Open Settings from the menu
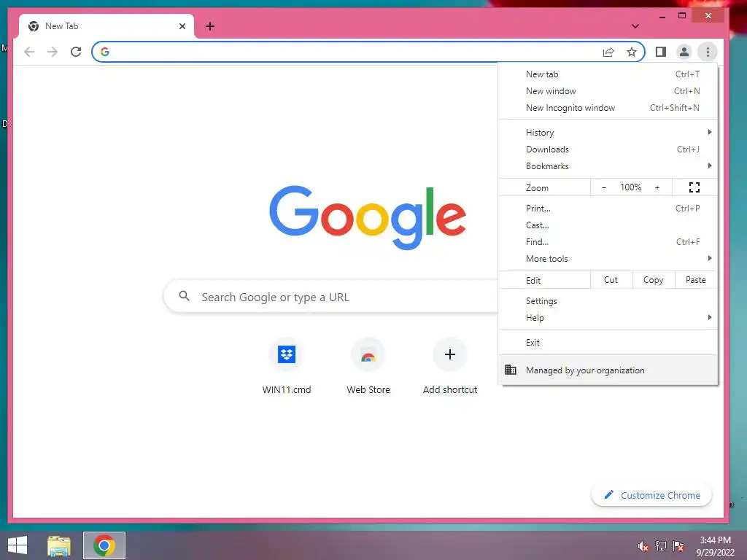747x560 pixels. (x=608, y=301)
